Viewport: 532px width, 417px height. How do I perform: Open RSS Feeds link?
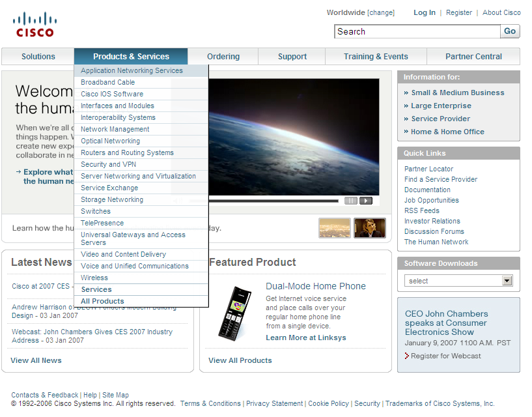click(421, 210)
